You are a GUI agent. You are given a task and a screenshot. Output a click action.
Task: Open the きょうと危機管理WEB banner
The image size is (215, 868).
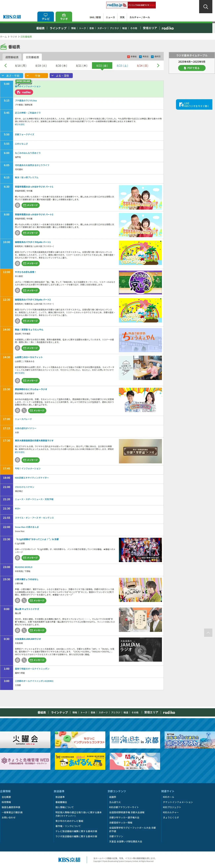[25, 761]
